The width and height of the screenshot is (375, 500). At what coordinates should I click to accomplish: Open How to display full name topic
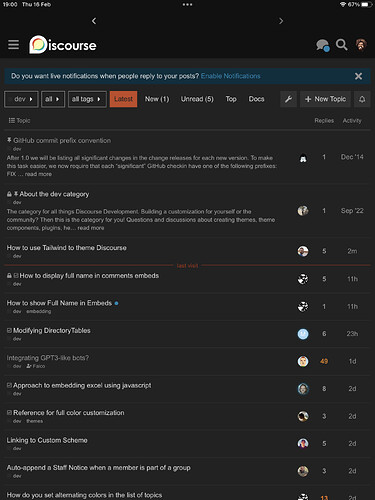pyautogui.click(x=89, y=276)
